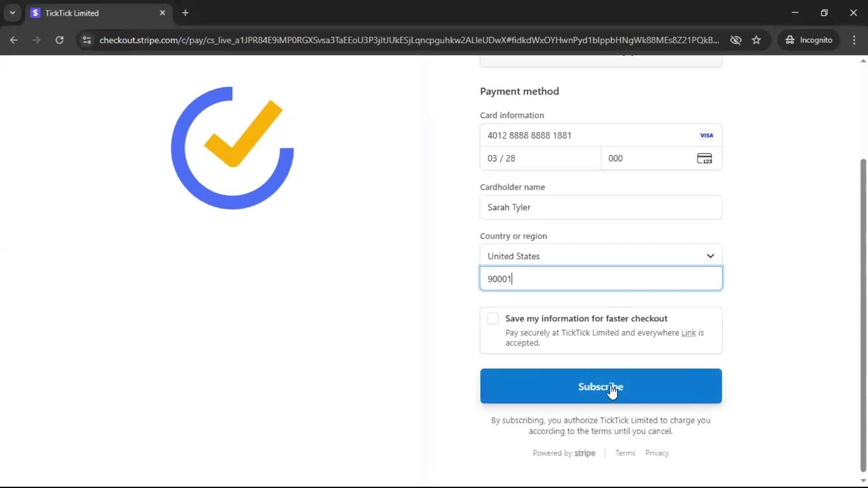
Task: Open the site information icon
Action: [x=87, y=40]
